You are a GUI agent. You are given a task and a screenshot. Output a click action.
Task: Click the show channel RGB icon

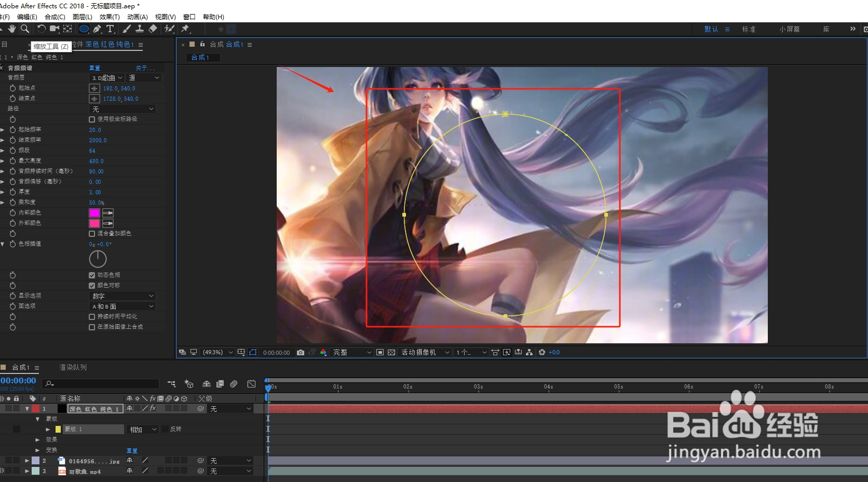(x=323, y=352)
